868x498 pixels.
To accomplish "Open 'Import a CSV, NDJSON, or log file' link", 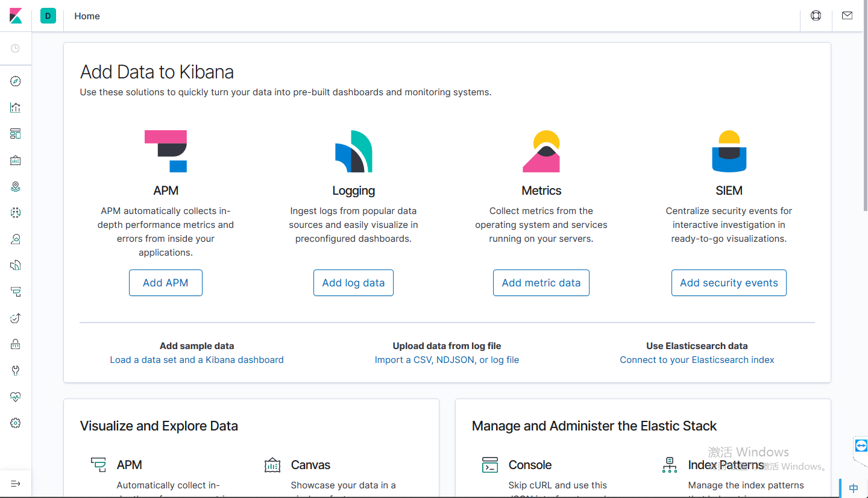I will pyautogui.click(x=447, y=360).
